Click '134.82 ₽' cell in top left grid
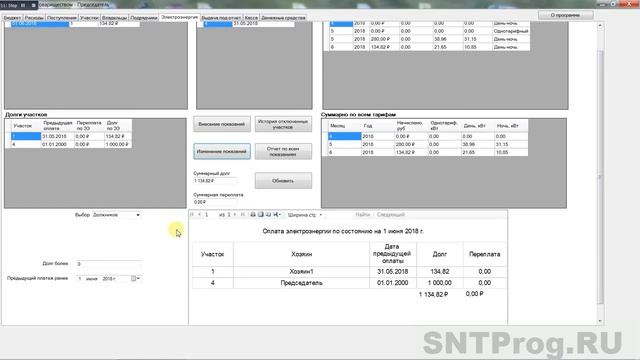The height and width of the screenshot is (360, 640). click(x=118, y=24)
